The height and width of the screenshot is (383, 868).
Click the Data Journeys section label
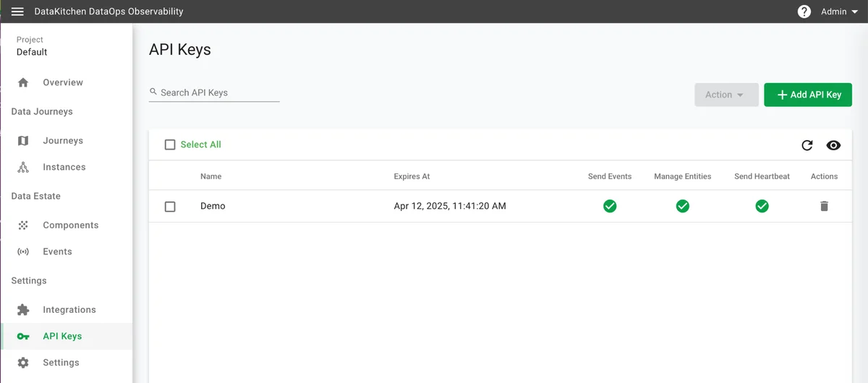coord(42,112)
